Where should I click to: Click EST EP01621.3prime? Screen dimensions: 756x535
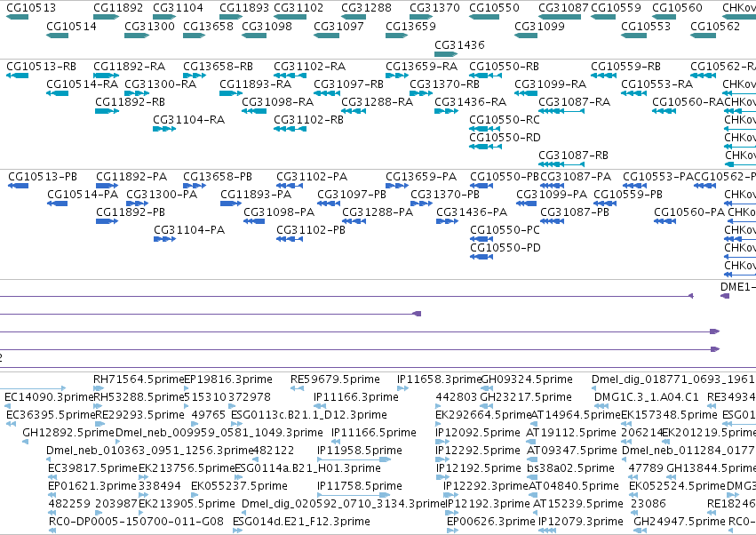tap(92, 486)
